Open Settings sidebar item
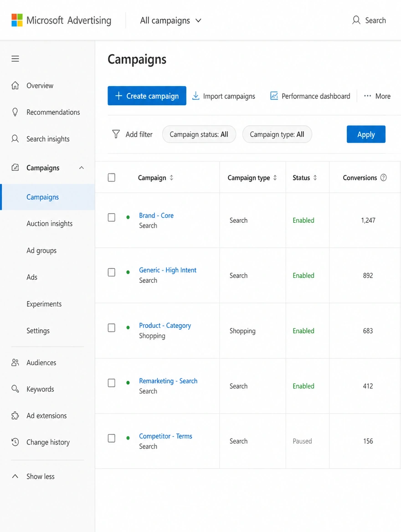Viewport: 401px width, 532px height. tap(38, 331)
